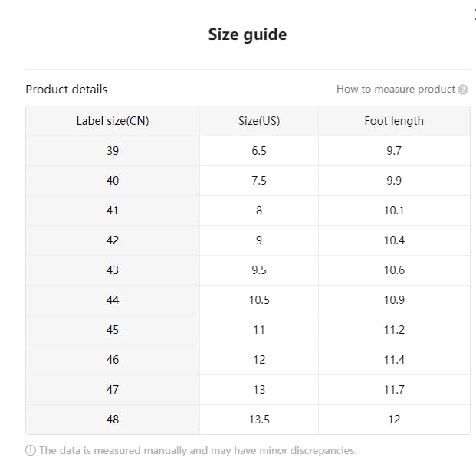Select the CN label size 45 cell
Viewport: 476px width, 474px height.
point(113,330)
